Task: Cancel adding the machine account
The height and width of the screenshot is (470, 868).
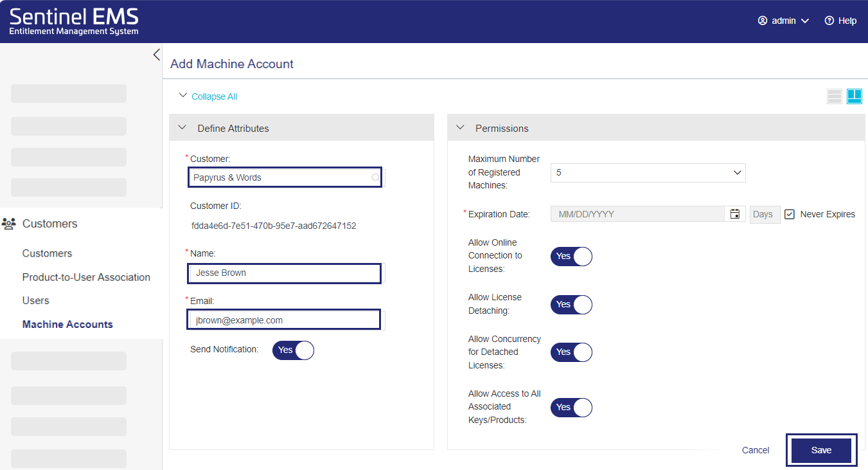Action: click(x=756, y=450)
